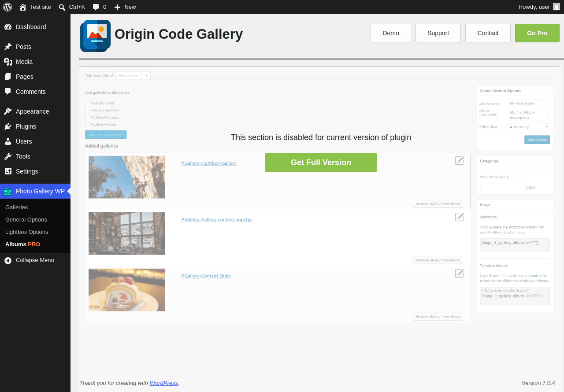Click the Origin Code Gallery logo
The width and height of the screenshot is (564, 392).
pyautogui.click(x=95, y=36)
